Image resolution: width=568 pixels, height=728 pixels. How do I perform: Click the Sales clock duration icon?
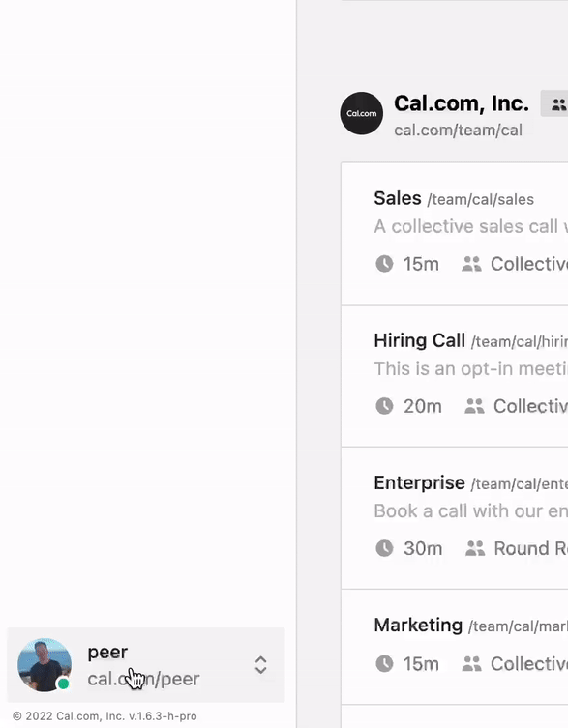[384, 264]
